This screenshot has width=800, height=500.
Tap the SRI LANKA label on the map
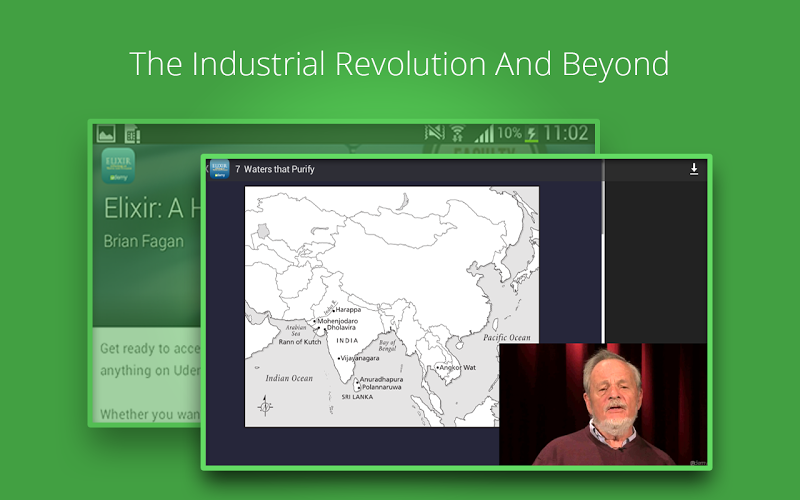tap(357, 397)
